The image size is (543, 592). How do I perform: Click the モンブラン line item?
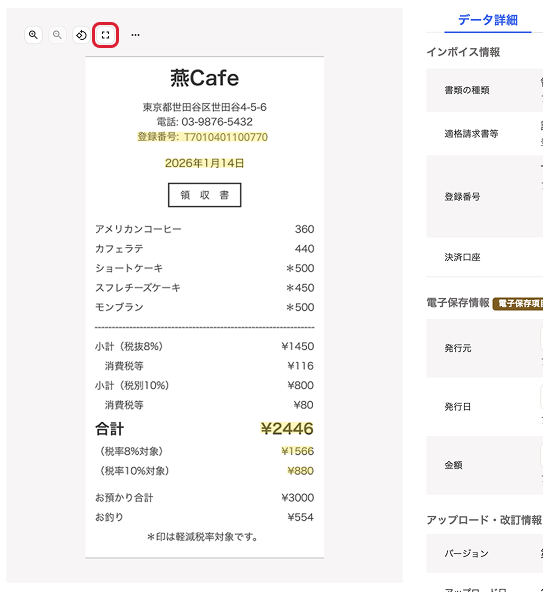pos(204,307)
